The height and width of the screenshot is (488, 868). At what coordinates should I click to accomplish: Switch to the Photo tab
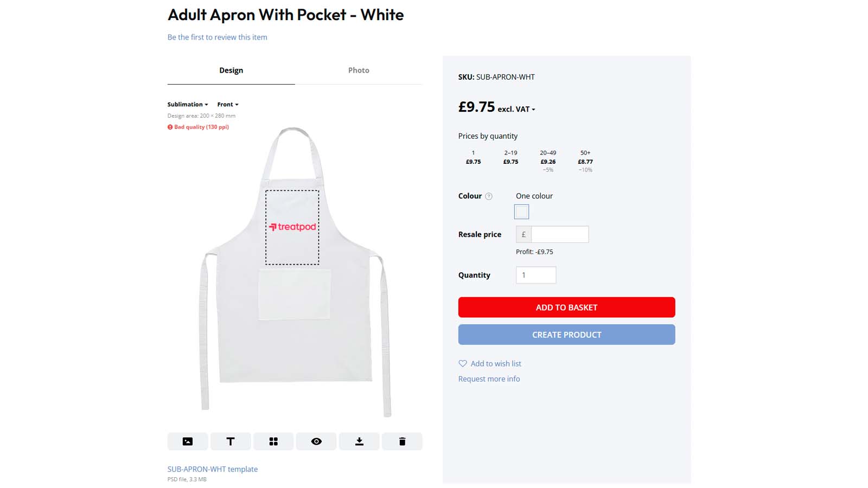coord(359,70)
